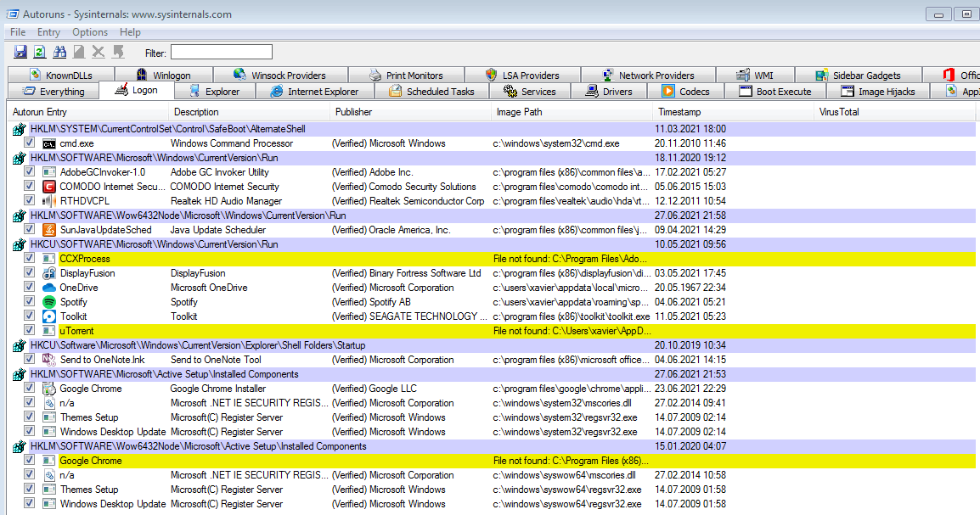
Task: Disable Spotify autorun via its checkbox
Action: 30,301
